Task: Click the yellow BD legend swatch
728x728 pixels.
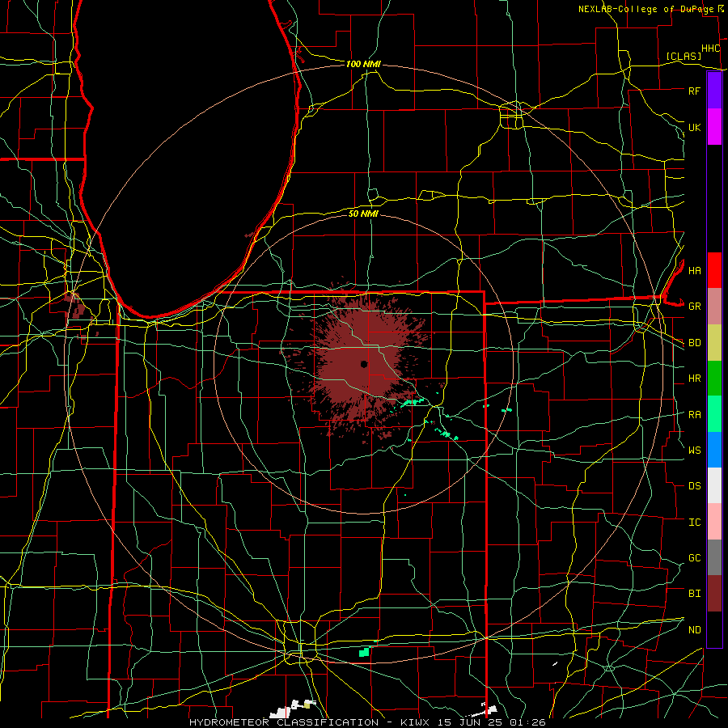Action: pyautogui.click(x=714, y=343)
